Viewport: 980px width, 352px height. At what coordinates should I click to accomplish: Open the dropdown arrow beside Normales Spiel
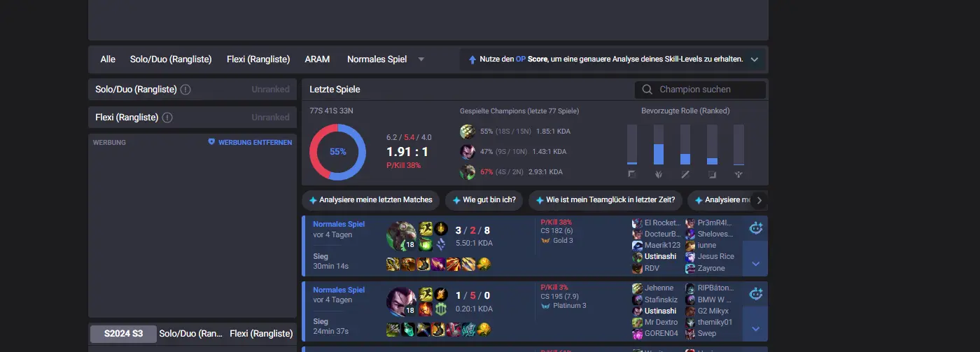421,59
